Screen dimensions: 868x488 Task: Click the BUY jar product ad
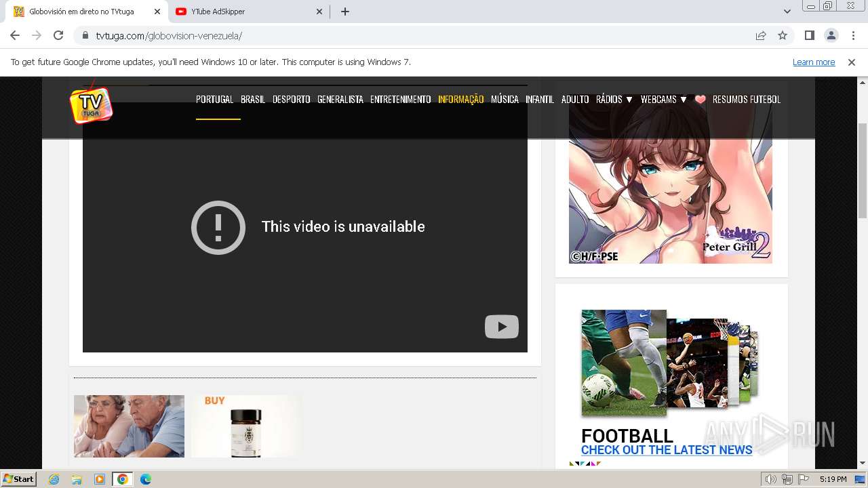click(x=245, y=426)
